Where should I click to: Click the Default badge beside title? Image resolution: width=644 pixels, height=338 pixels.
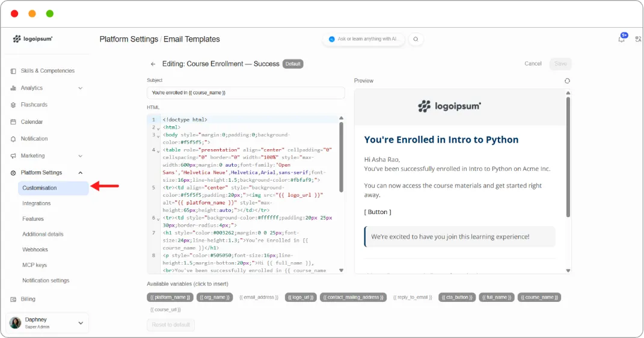(x=293, y=64)
